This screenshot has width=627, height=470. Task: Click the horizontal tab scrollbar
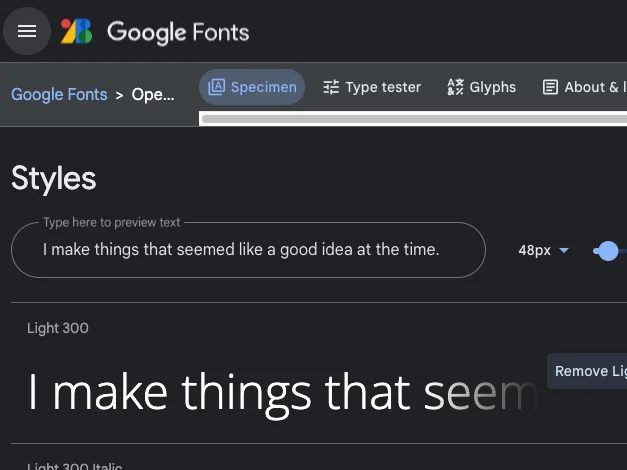tap(414, 119)
